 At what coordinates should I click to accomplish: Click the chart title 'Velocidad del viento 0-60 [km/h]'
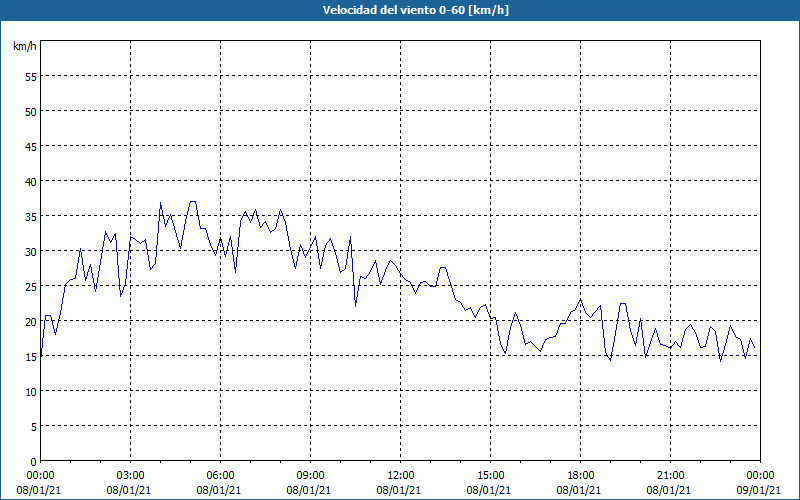(416, 10)
